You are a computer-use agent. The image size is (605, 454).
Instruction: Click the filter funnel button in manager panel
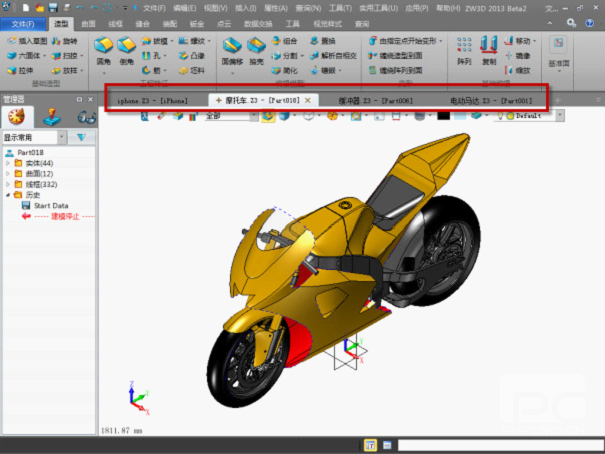[x=82, y=137]
